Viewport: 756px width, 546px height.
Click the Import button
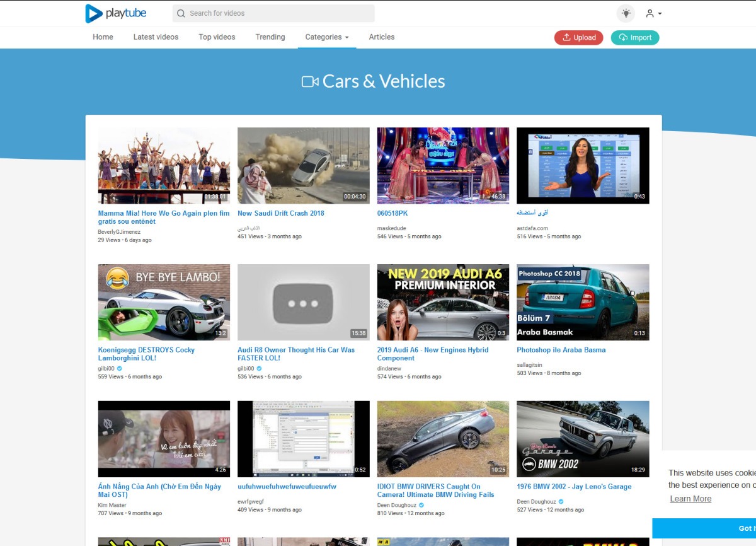(635, 38)
